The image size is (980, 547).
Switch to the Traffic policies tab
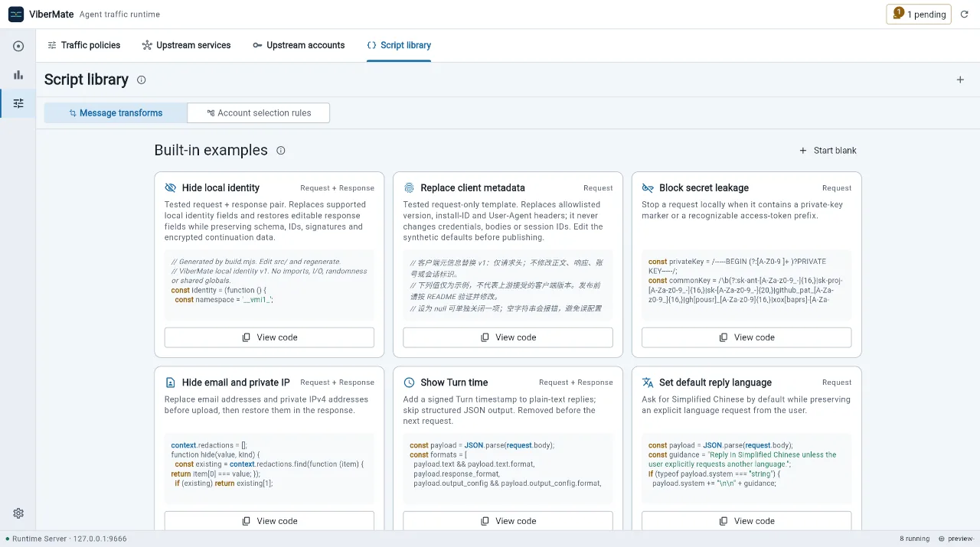tap(83, 45)
